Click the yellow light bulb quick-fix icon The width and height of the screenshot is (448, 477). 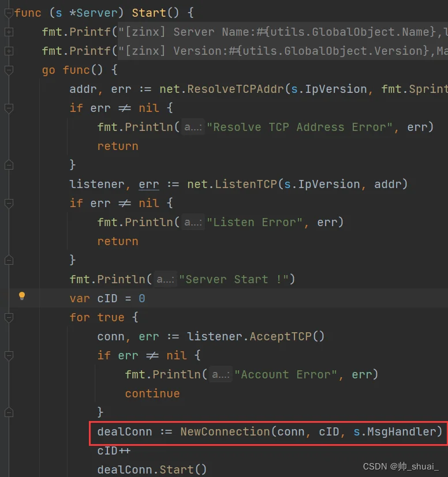(x=22, y=296)
